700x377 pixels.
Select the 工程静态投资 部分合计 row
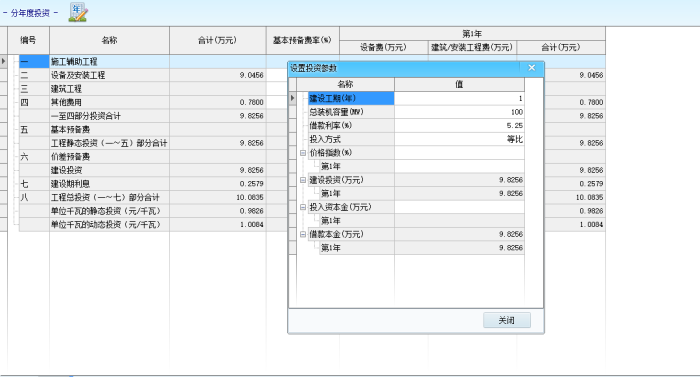click(109, 143)
